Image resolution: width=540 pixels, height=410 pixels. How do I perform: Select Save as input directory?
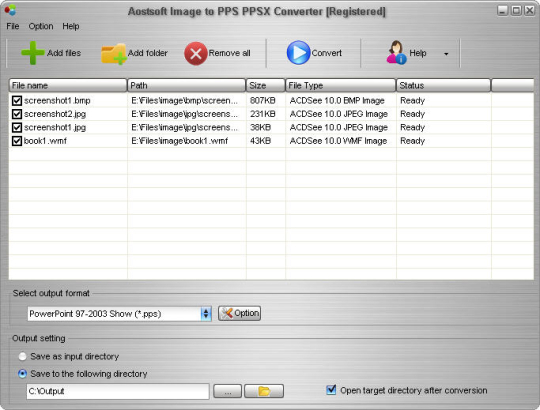click(22, 356)
